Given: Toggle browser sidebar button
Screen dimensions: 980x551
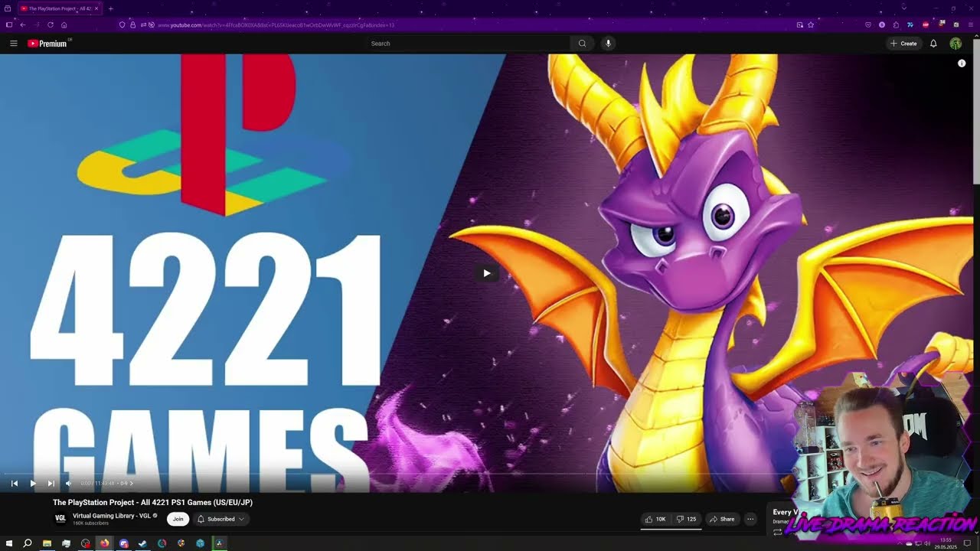Looking at the screenshot, I should point(9,24).
